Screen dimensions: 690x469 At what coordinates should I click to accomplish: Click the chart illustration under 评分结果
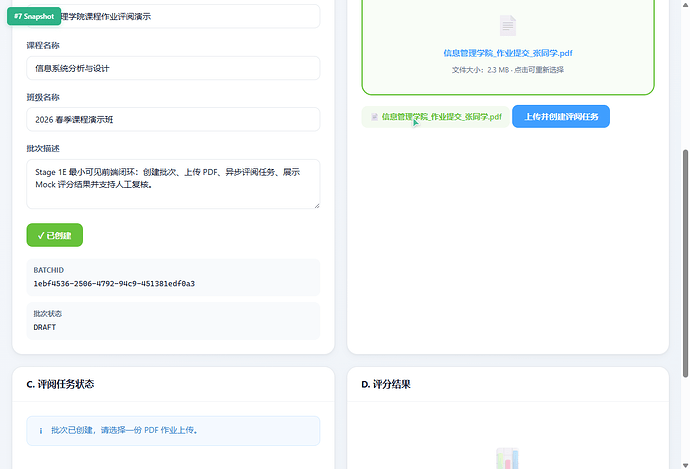click(507, 458)
